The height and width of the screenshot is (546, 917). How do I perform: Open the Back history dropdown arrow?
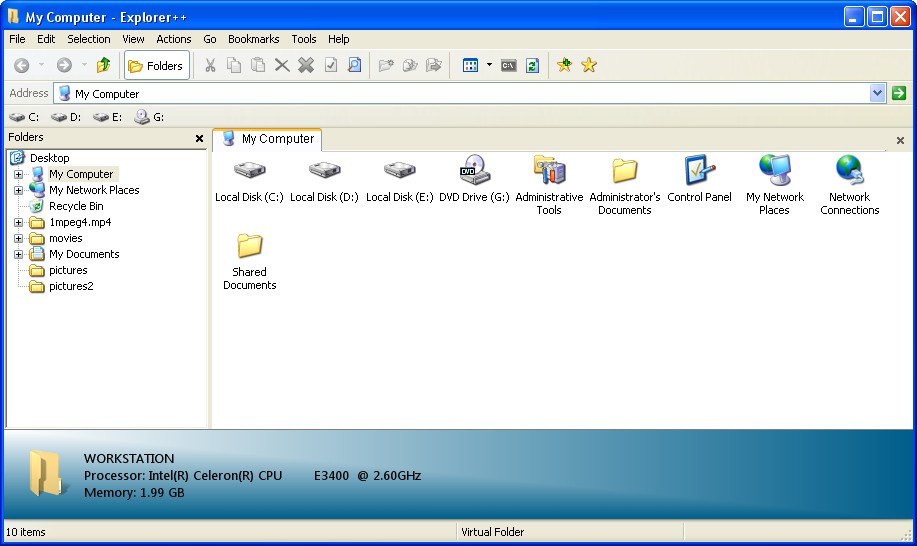pyautogui.click(x=41, y=65)
